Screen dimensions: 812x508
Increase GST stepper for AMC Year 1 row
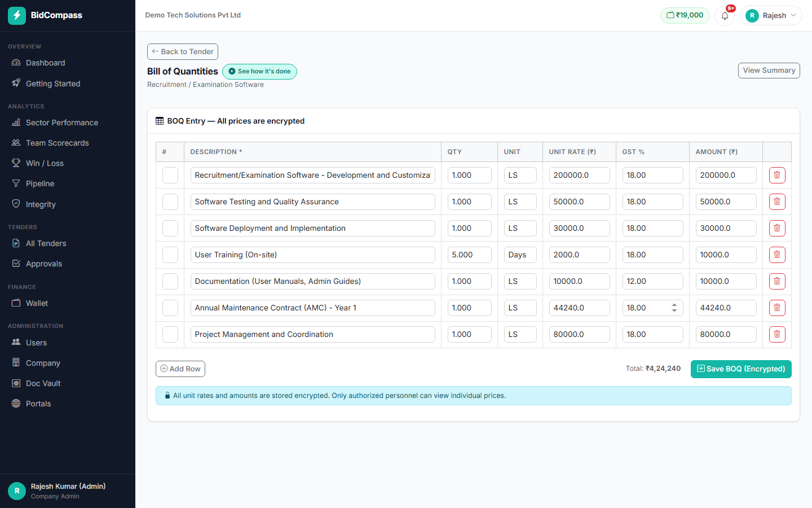pyautogui.click(x=674, y=305)
